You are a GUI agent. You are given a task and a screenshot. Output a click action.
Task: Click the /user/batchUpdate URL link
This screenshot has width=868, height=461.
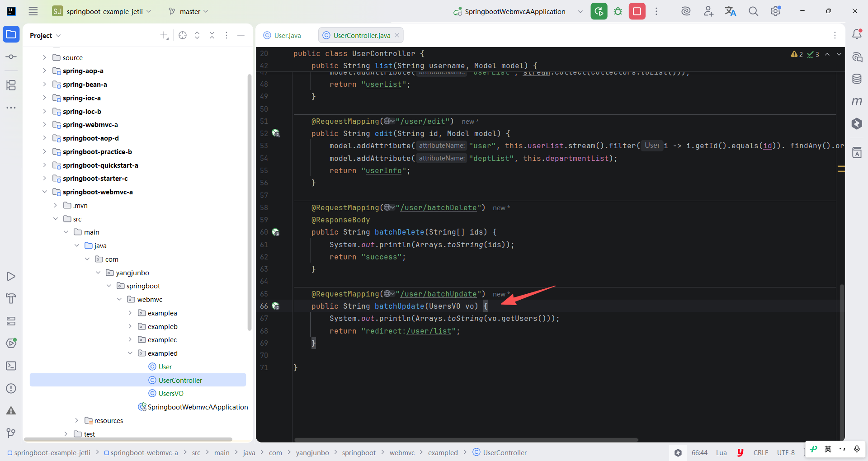(438, 294)
